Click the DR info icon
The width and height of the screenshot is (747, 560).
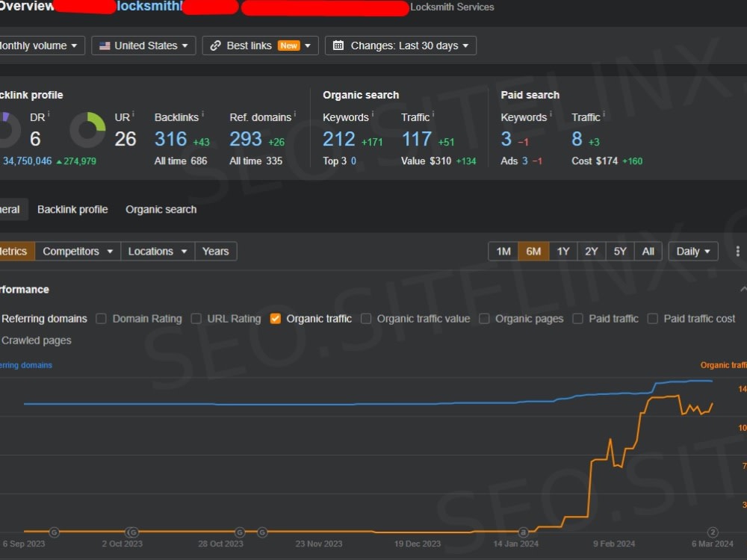[49, 113]
